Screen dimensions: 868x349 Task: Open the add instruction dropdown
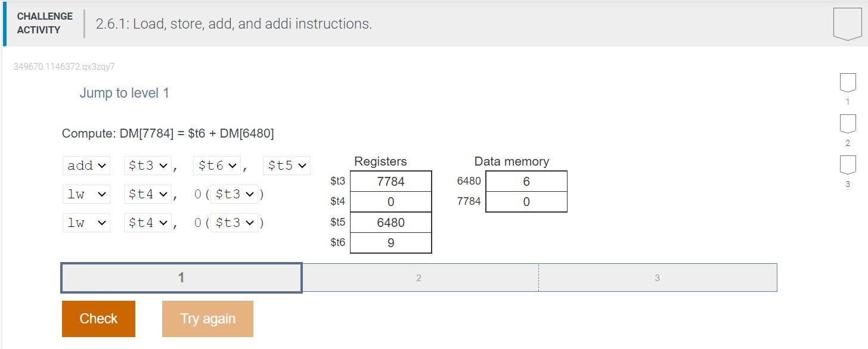pyautogui.click(x=86, y=165)
